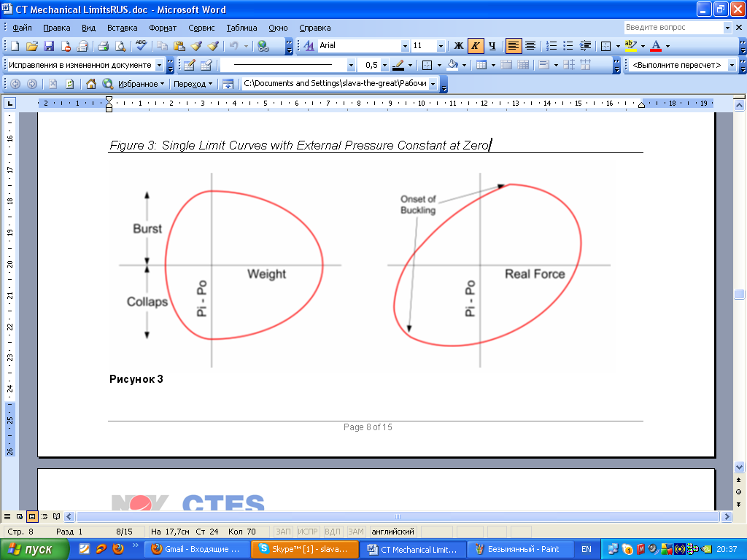Run the ABC spelling check icon
747x560 pixels.
click(x=142, y=46)
